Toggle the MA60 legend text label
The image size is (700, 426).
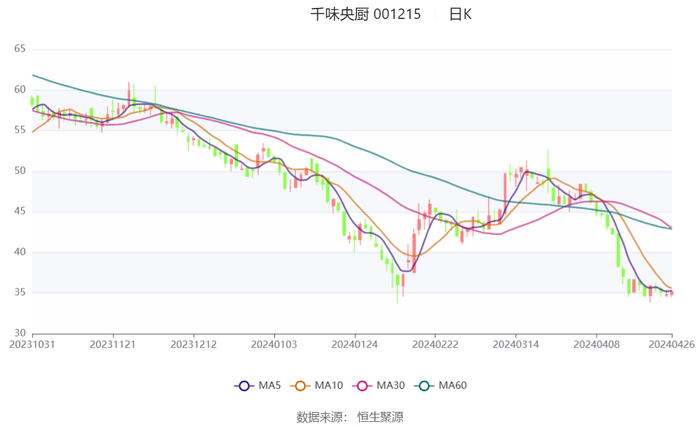[x=453, y=386]
